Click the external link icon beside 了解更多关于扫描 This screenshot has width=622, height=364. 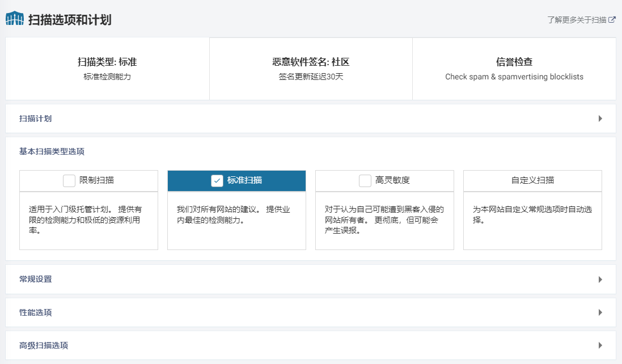[x=612, y=19]
